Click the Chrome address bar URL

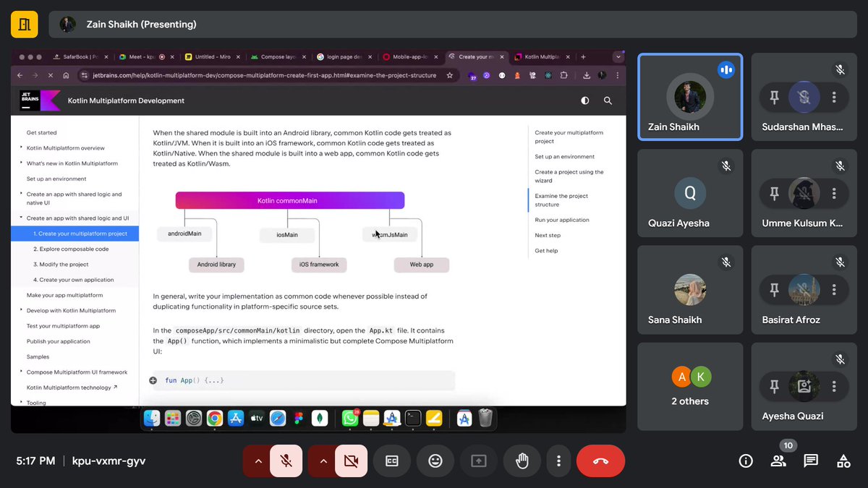[x=264, y=75]
